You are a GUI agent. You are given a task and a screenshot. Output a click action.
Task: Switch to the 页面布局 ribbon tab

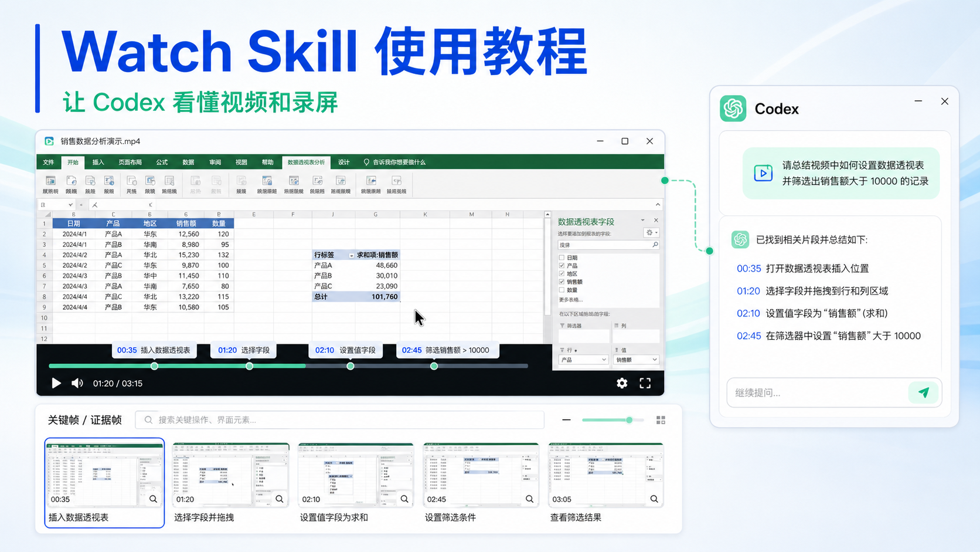tap(130, 162)
